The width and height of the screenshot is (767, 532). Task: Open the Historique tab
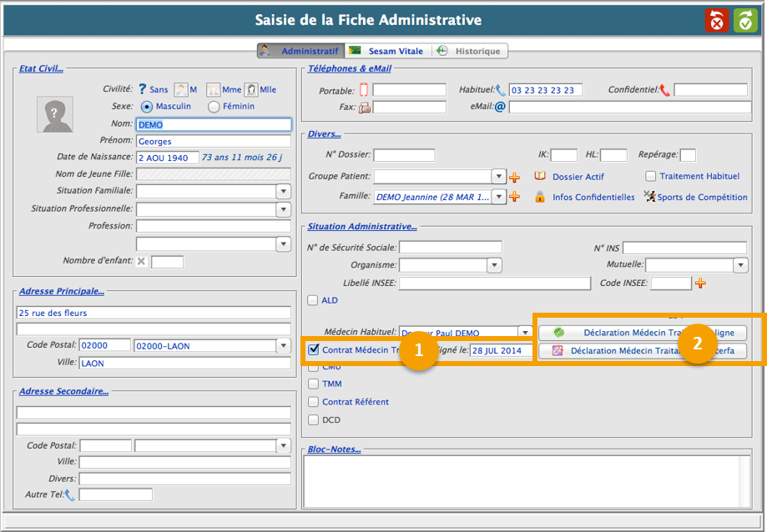[x=470, y=51]
